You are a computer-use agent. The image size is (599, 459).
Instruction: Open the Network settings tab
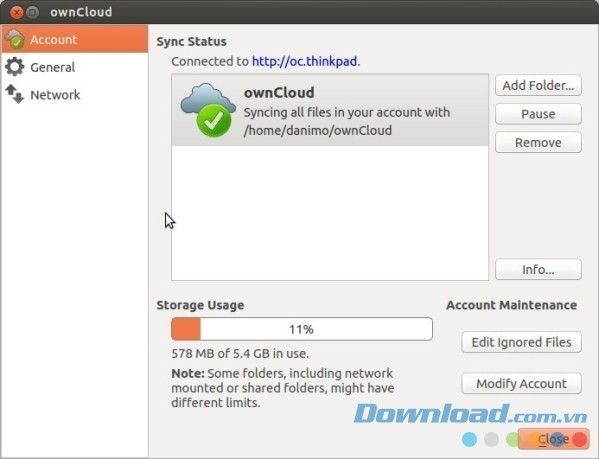74,94
